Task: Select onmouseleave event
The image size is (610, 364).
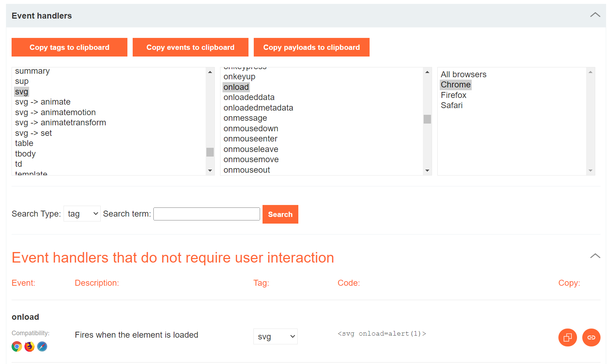Action: point(251,149)
